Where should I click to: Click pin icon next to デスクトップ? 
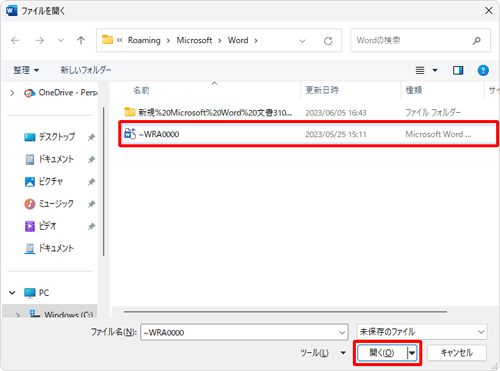pos(91,137)
